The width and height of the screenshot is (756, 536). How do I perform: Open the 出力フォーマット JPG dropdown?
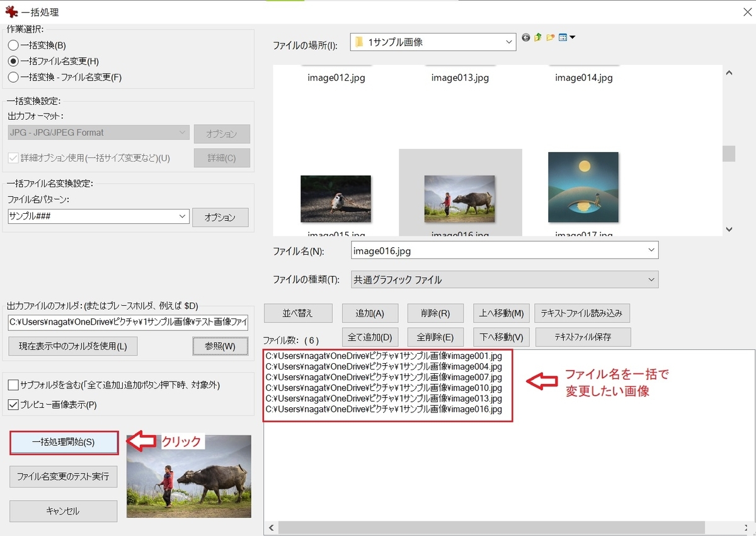98,132
